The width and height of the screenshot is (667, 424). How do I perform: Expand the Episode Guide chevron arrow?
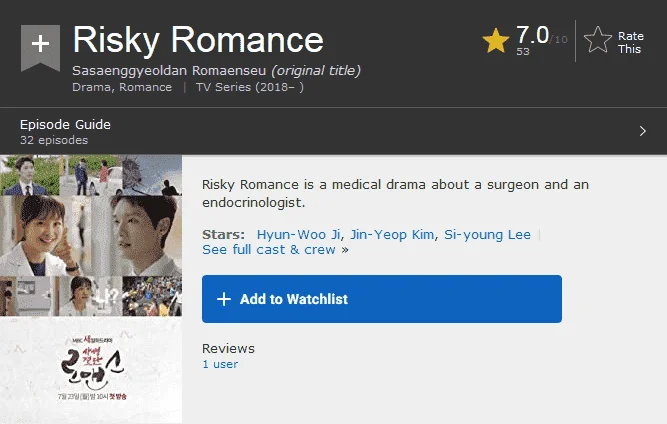tap(642, 131)
